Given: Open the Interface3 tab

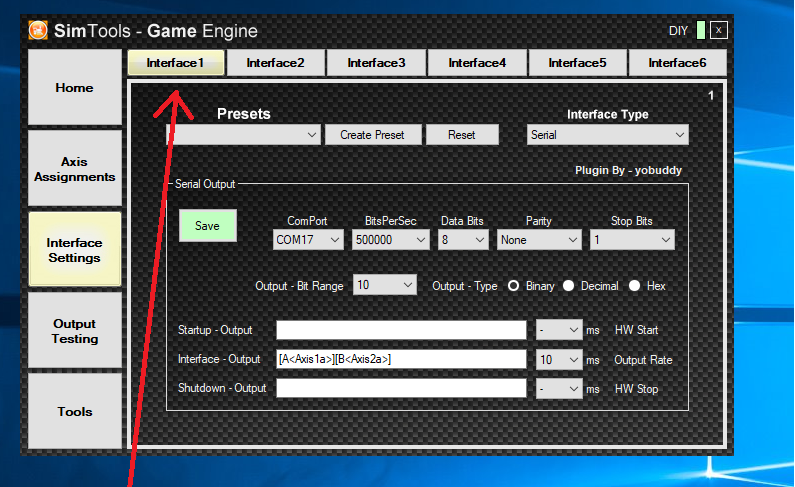Looking at the screenshot, I should pos(376,63).
